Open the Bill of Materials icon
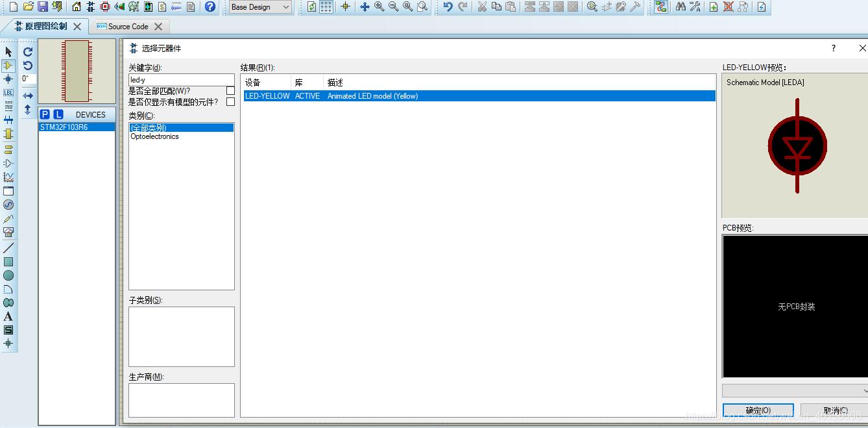Screen dimensions: 868x428 coord(162,6)
